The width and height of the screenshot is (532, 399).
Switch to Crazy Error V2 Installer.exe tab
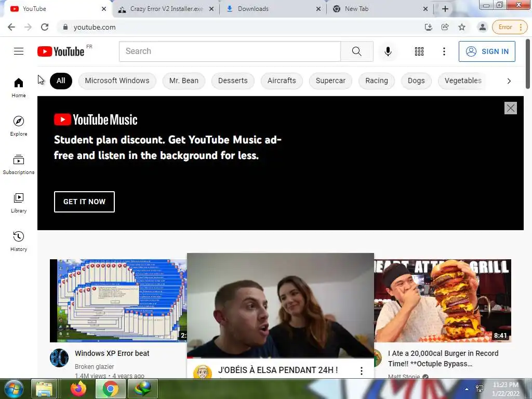click(166, 9)
